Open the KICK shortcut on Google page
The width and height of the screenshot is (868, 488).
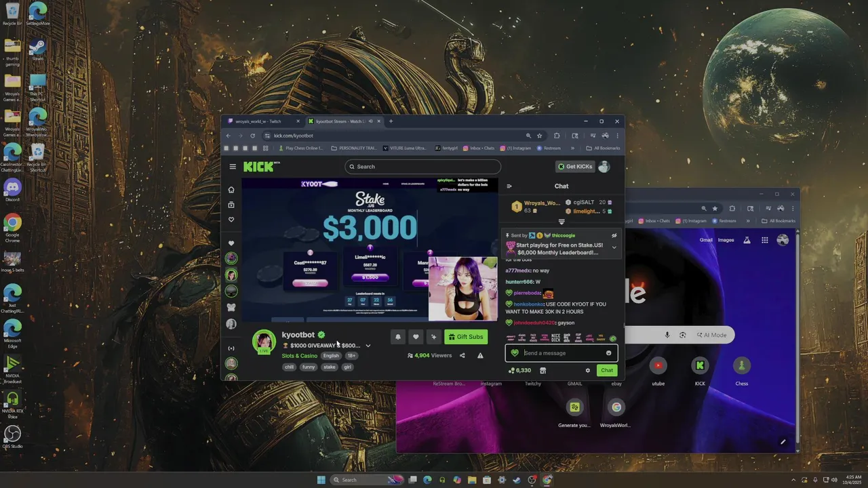point(700,371)
